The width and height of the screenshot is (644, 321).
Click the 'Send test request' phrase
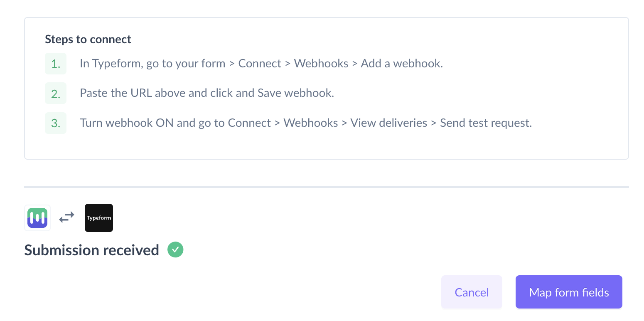pos(485,123)
